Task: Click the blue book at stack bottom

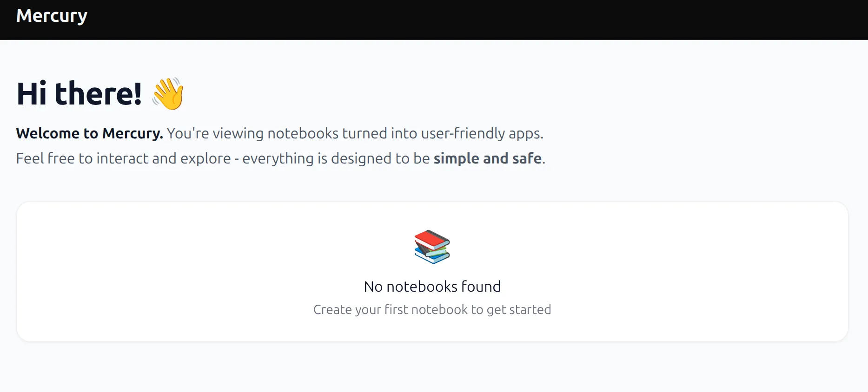Action: coord(431,257)
